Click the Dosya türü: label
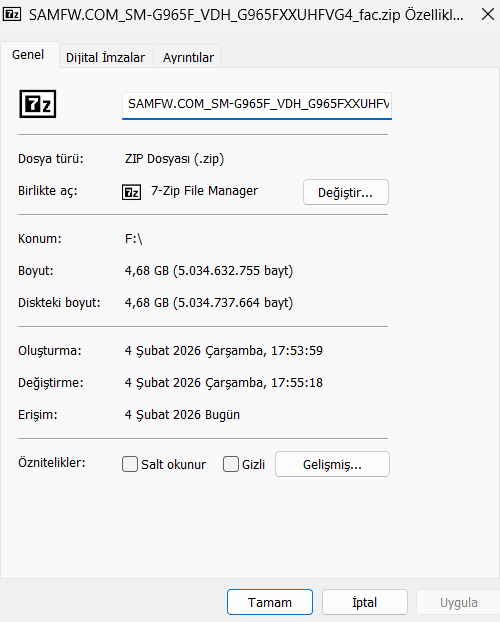 (x=51, y=159)
